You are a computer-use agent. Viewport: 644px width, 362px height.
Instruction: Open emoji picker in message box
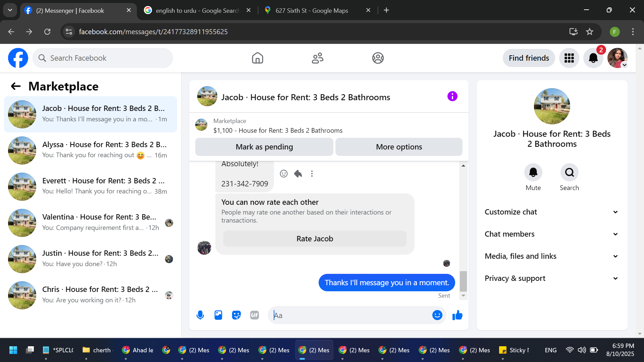(x=437, y=315)
